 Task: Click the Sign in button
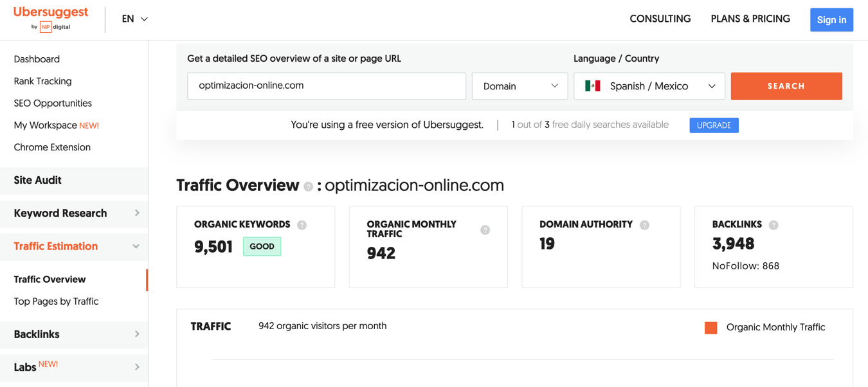point(831,20)
